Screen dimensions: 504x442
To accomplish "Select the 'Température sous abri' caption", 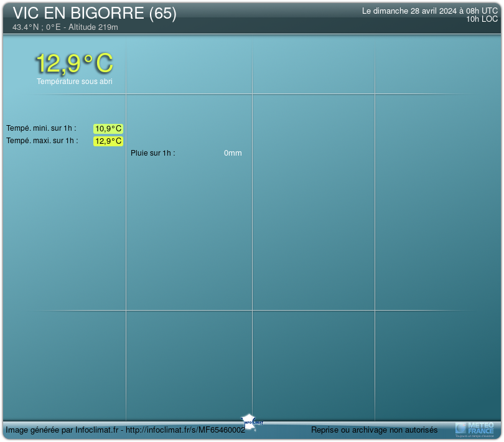I will click(74, 82).
